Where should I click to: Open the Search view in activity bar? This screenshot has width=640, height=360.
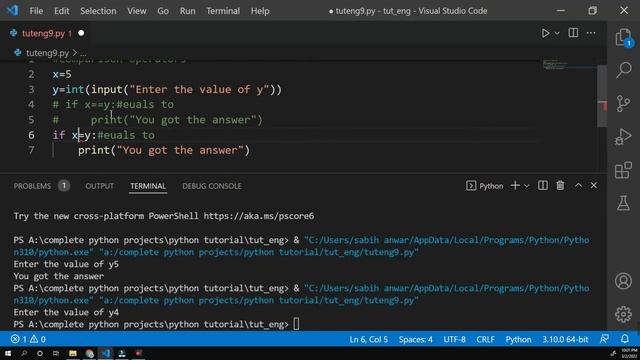tap(623, 70)
